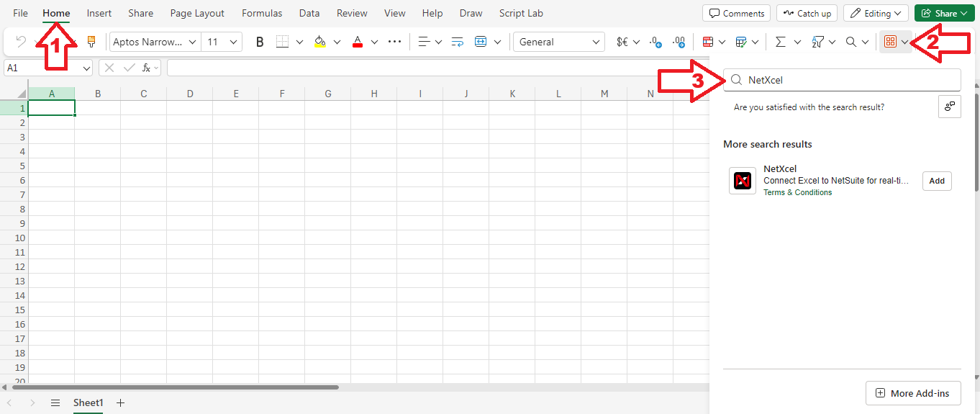Add the NetXcel add-in
The image size is (980, 414).
coord(937,181)
